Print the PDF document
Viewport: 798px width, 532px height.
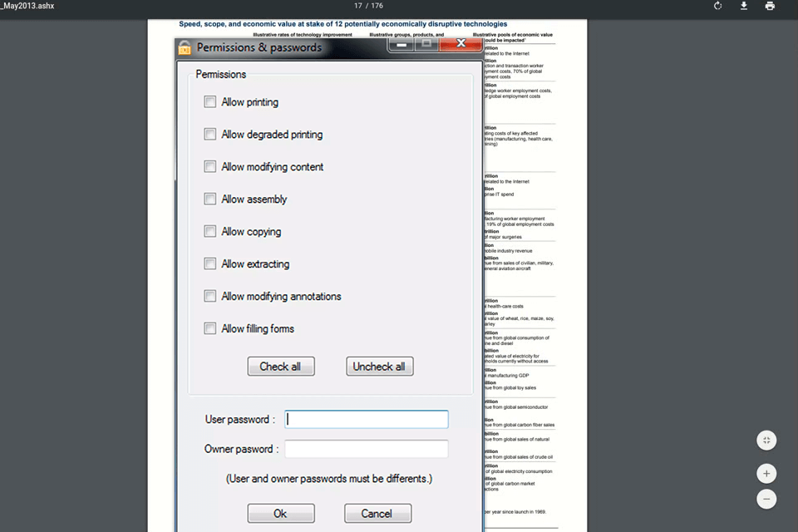770,6
